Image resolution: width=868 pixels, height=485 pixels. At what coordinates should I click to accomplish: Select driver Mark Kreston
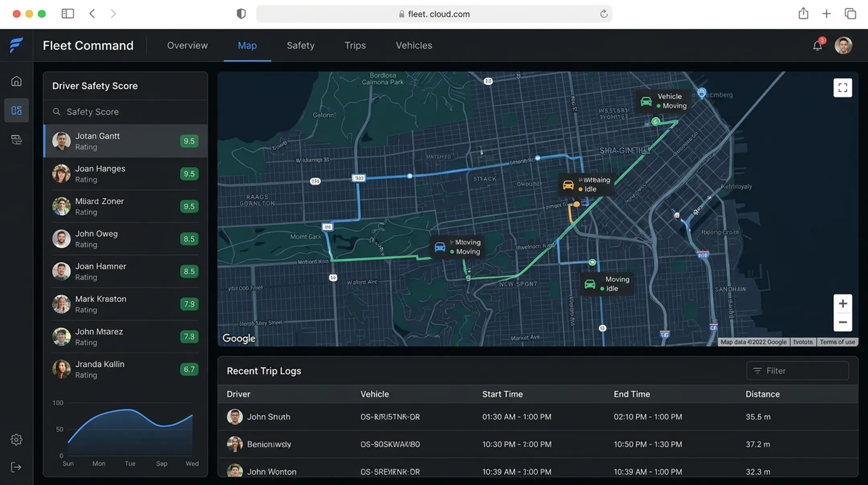(x=125, y=304)
